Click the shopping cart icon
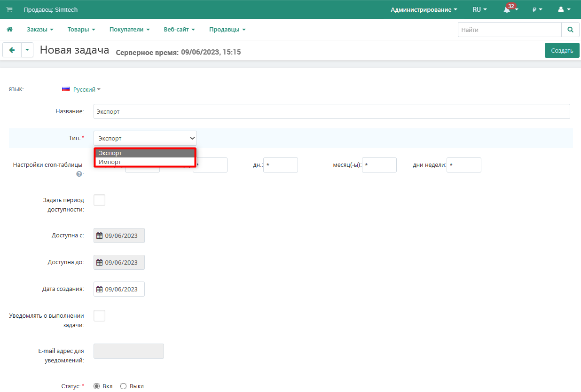 9,9
